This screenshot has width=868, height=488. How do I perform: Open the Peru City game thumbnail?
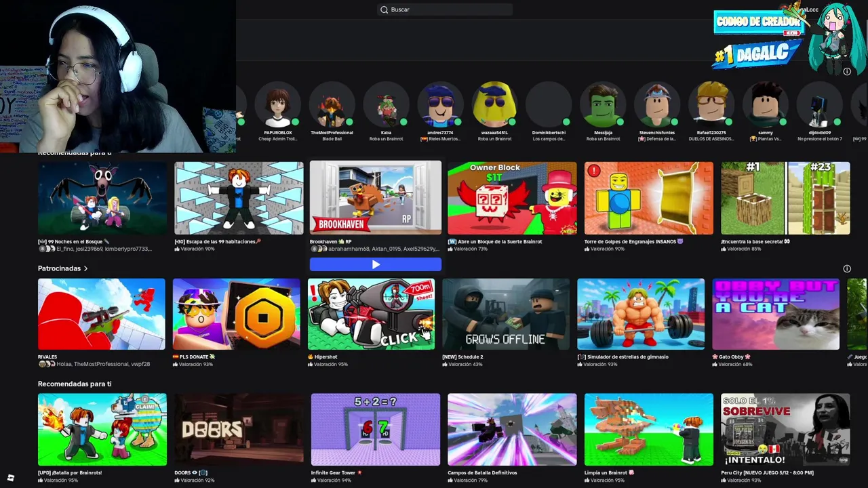coord(785,430)
